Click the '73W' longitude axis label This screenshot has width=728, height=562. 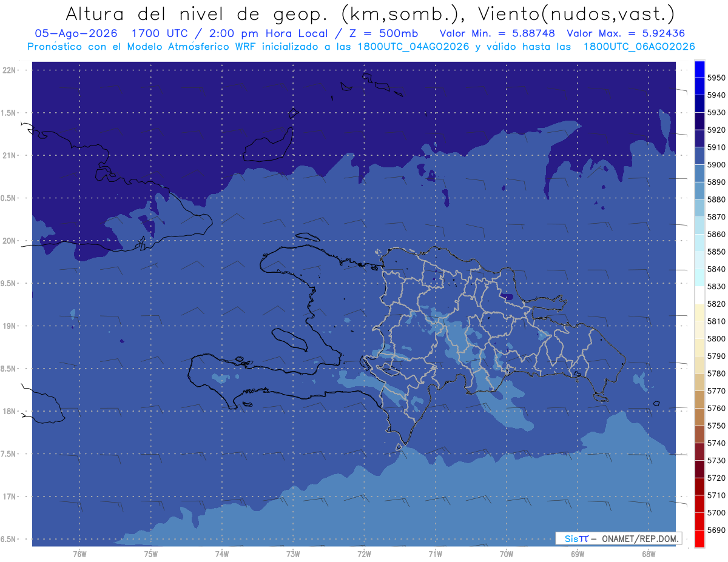(x=293, y=554)
